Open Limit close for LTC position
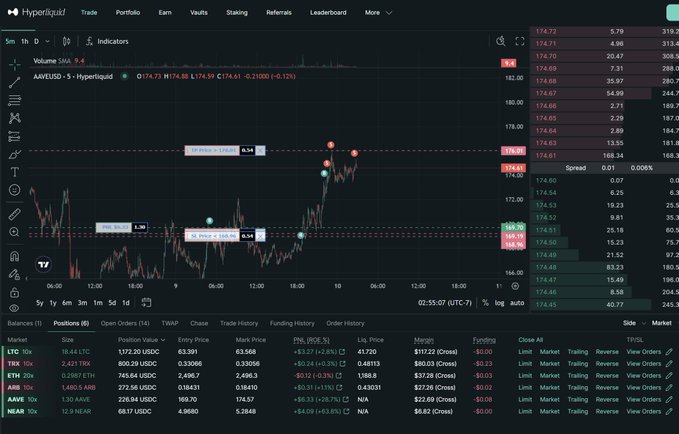The height and width of the screenshot is (434, 679). pyautogui.click(x=525, y=352)
